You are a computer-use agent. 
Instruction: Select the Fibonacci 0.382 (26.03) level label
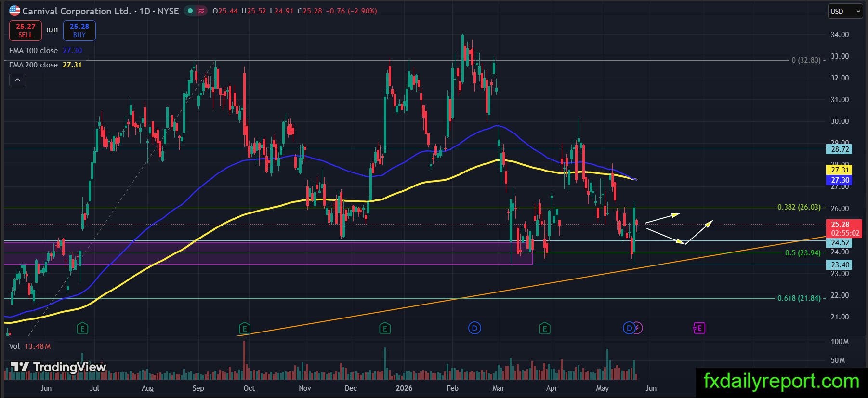[799, 207]
